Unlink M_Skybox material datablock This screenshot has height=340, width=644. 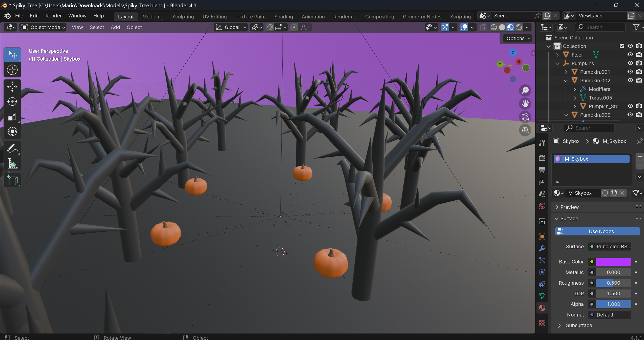[x=622, y=193]
